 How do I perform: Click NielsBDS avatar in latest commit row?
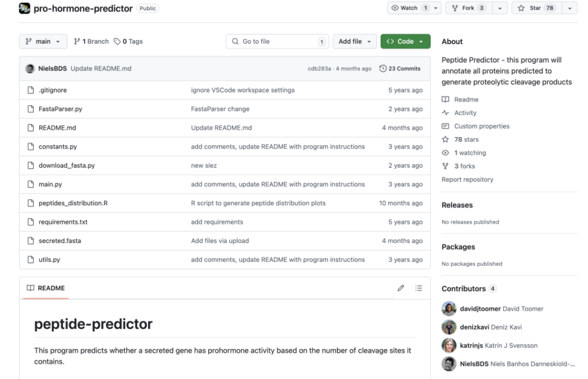[30, 68]
